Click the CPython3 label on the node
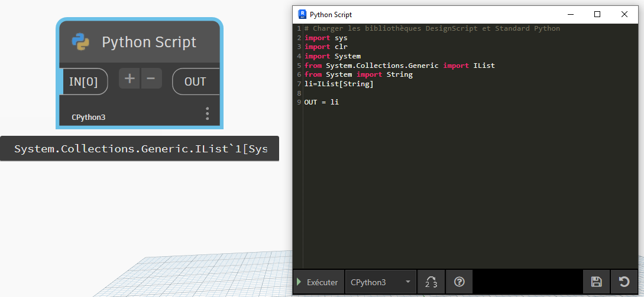The image size is (644, 297). point(88,118)
